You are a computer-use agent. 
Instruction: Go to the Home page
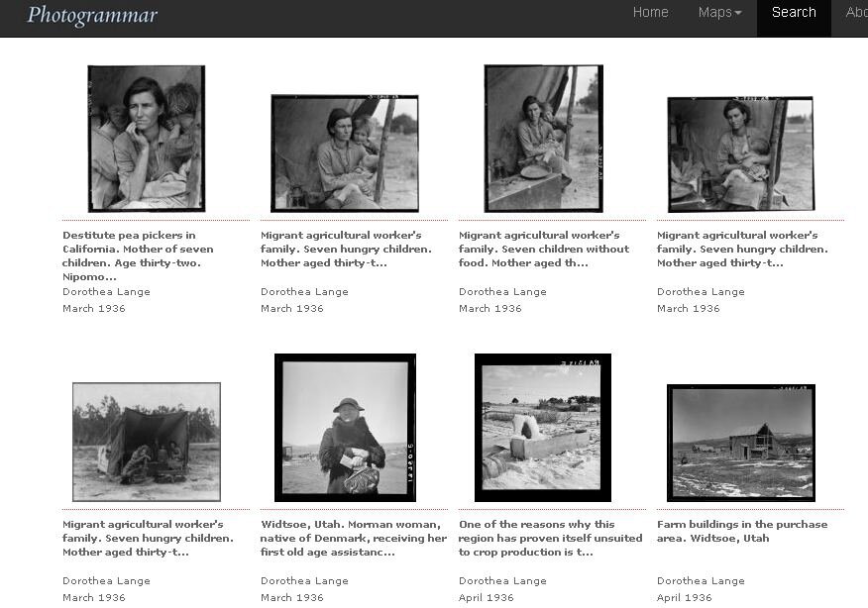coord(650,12)
